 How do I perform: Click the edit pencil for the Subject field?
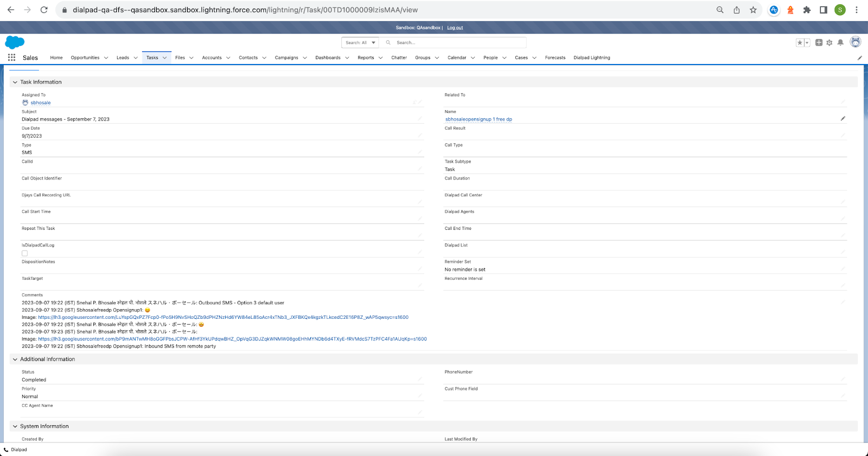pyautogui.click(x=419, y=119)
